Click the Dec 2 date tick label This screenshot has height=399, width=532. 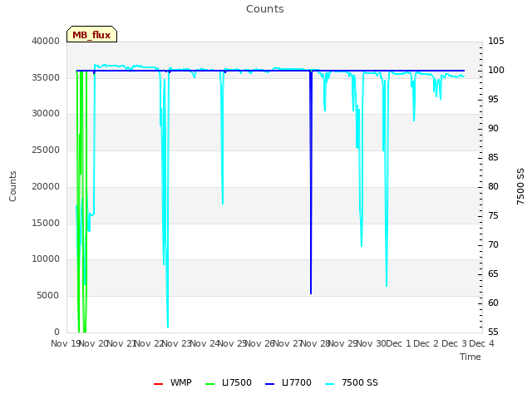pyautogui.click(x=426, y=343)
